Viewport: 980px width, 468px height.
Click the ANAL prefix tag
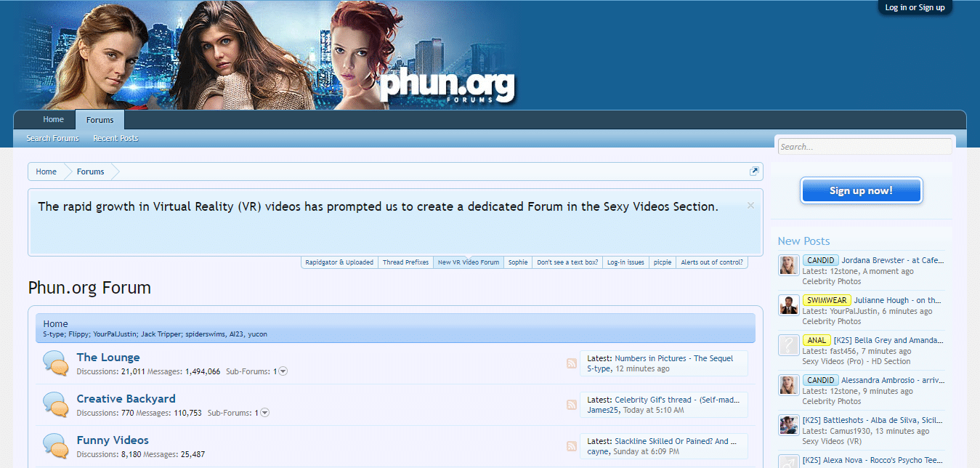click(x=817, y=340)
